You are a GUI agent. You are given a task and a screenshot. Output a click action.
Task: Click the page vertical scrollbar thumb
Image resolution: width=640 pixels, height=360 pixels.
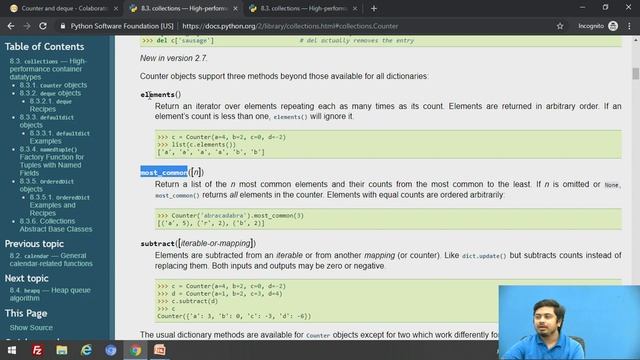pos(636,74)
